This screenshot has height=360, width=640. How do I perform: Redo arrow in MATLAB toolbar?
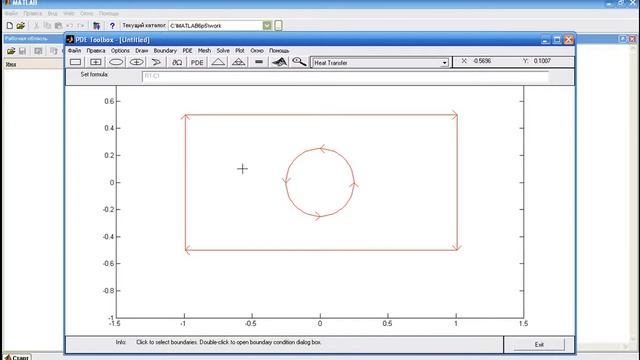80,25
